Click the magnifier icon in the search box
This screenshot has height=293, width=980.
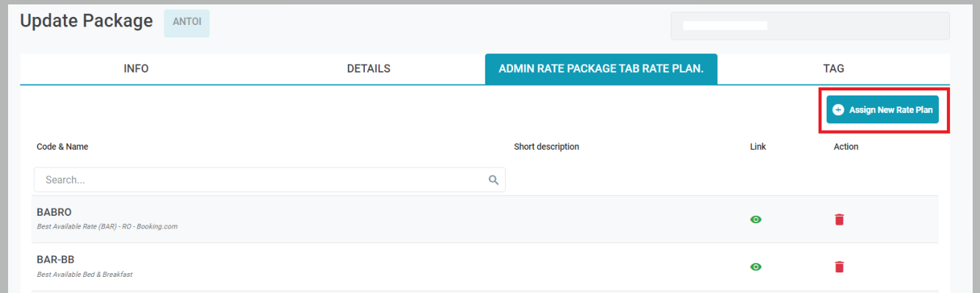[494, 180]
